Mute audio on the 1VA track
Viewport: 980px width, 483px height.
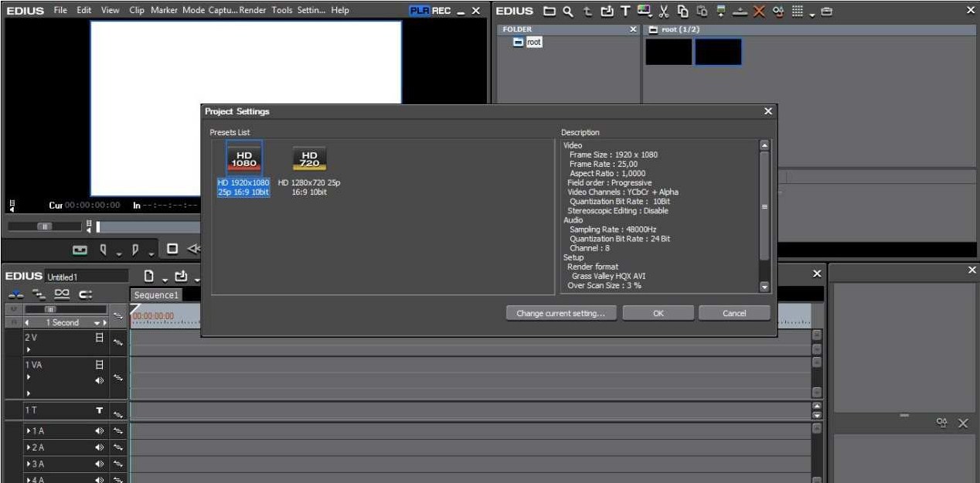[x=99, y=380]
